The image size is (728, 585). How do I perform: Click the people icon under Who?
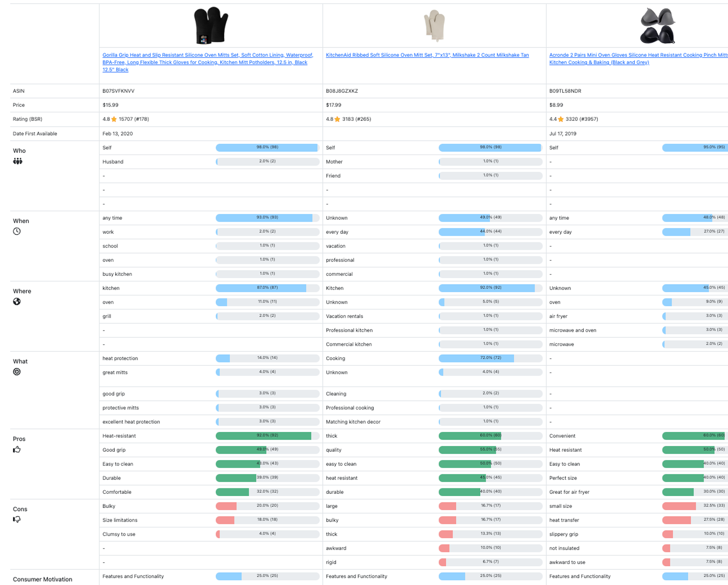(17, 161)
